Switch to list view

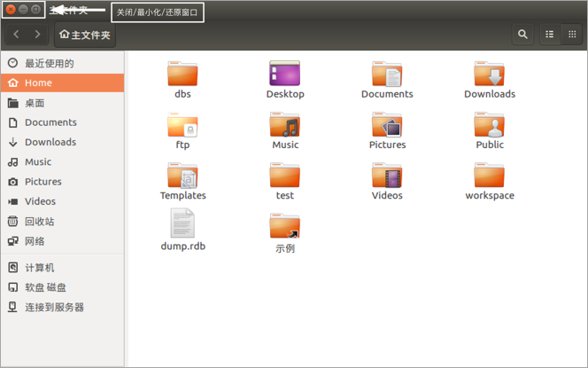tap(550, 35)
